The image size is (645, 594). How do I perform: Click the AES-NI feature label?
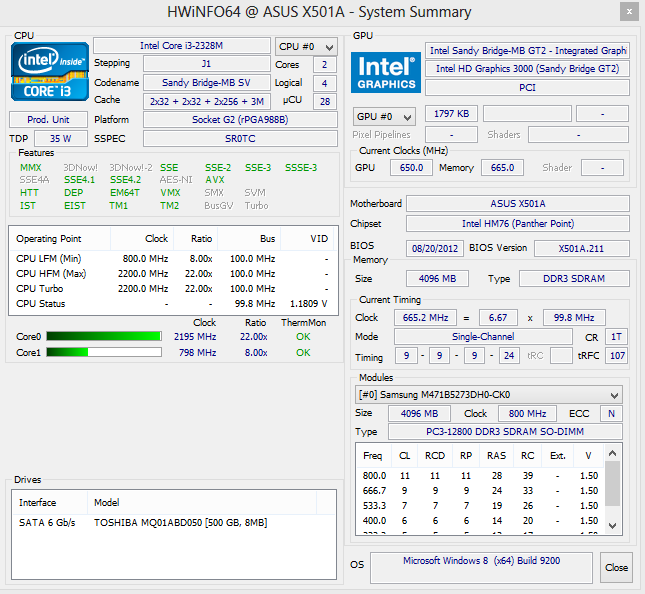pyautogui.click(x=176, y=180)
